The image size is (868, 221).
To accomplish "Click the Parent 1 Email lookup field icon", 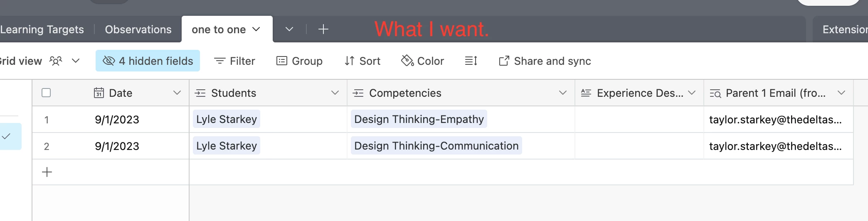I will [x=715, y=93].
